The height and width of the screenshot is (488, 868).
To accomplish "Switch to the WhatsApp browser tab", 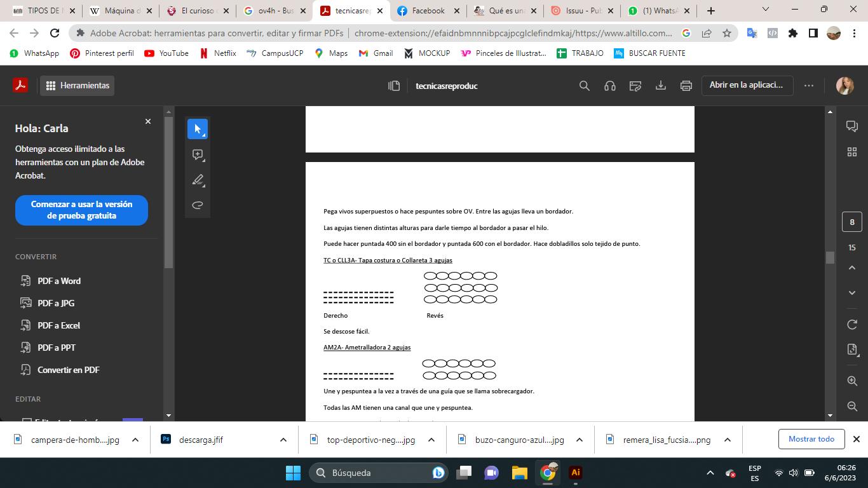I will [658, 11].
